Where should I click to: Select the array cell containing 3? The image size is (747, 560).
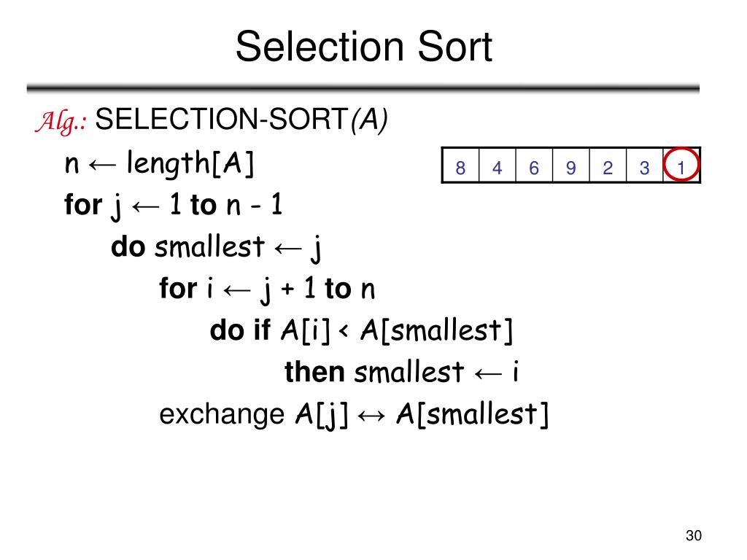tap(645, 166)
